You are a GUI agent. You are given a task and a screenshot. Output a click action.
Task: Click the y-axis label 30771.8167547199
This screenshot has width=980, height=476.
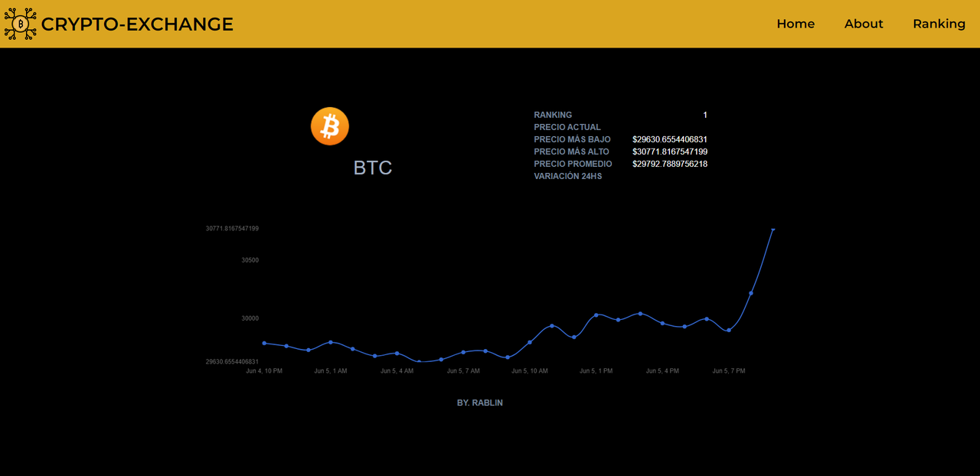click(232, 229)
